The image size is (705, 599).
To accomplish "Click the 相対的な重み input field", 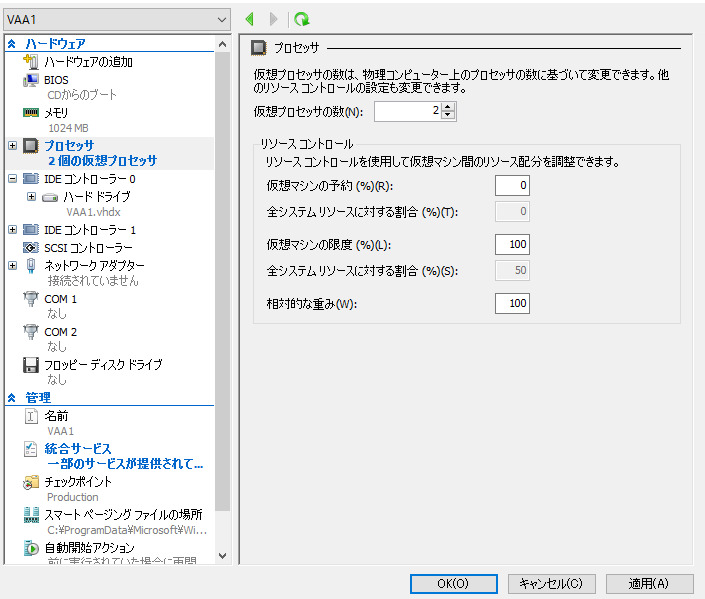I will 512,303.
